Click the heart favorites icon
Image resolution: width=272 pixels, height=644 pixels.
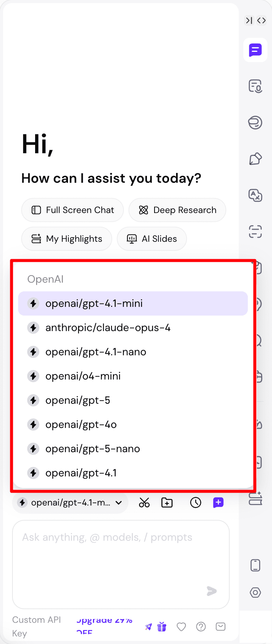[181, 627]
